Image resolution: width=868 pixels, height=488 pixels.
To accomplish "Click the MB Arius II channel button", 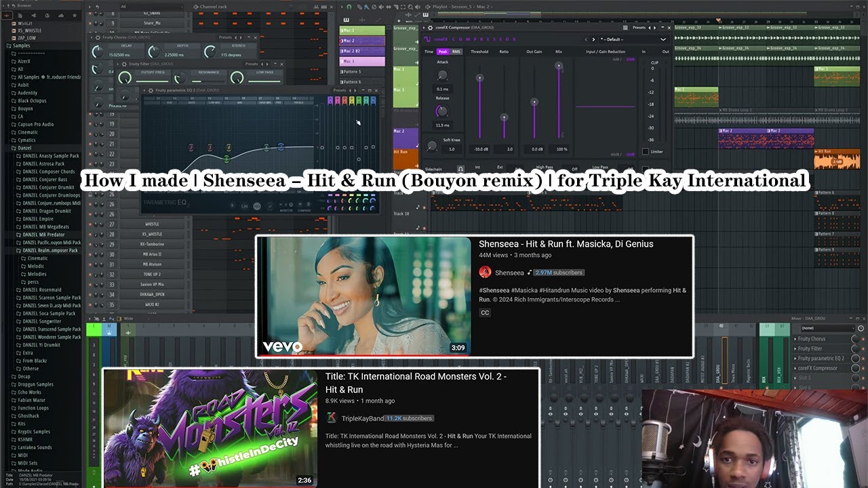I will click(x=152, y=254).
